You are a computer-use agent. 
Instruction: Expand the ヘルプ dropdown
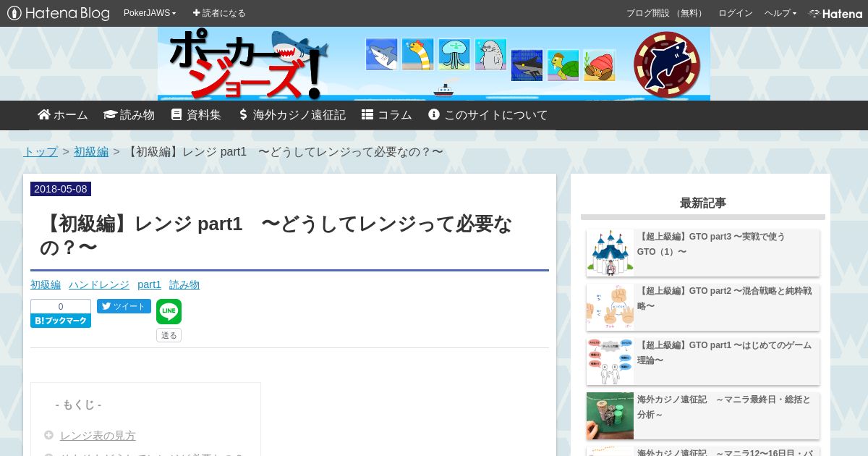(x=780, y=13)
